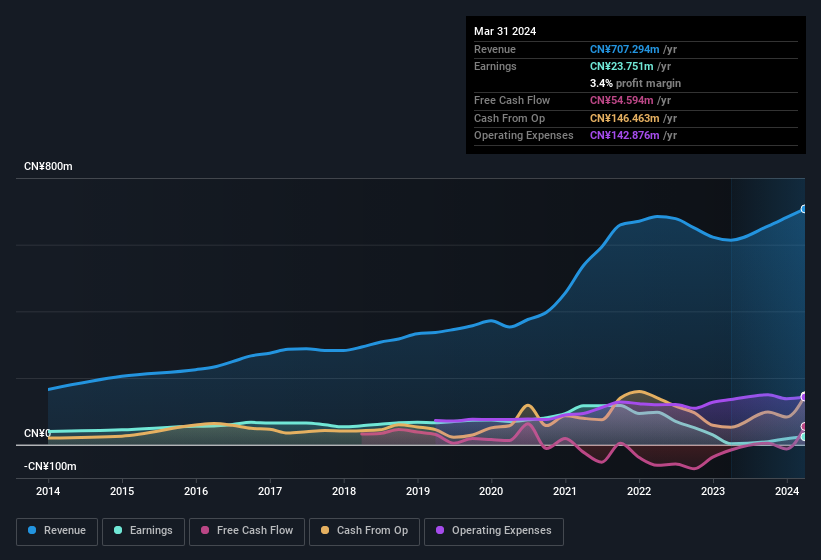Click the CN¥707.294m revenue value in tooltip
The image size is (821, 560).
coord(625,49)
